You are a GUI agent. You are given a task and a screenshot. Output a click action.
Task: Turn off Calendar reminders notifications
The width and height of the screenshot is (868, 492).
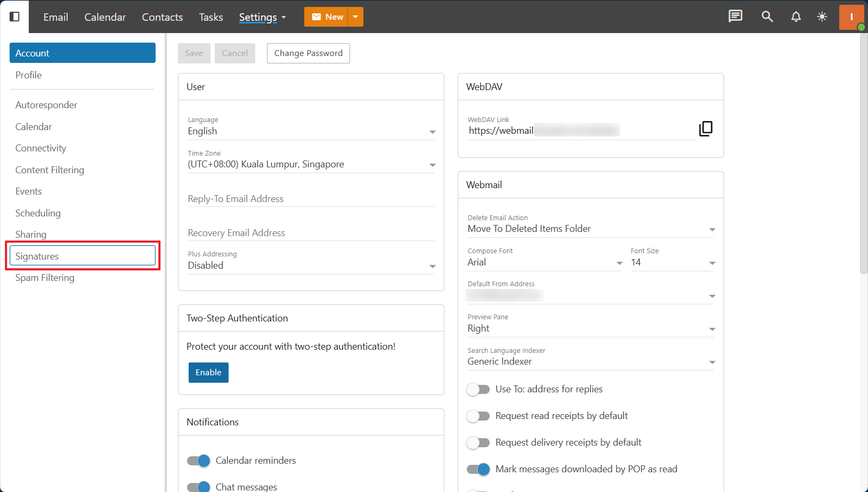[198, 461]
